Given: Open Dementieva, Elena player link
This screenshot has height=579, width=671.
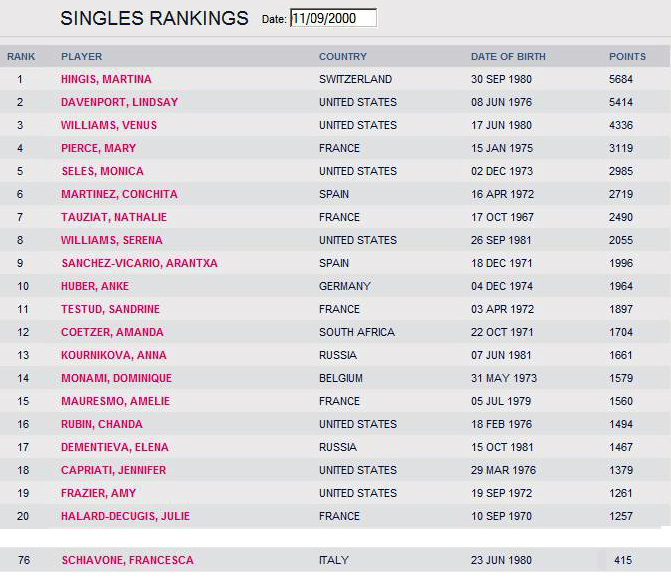Looking at the screenshot, I should tap(115, 447).
